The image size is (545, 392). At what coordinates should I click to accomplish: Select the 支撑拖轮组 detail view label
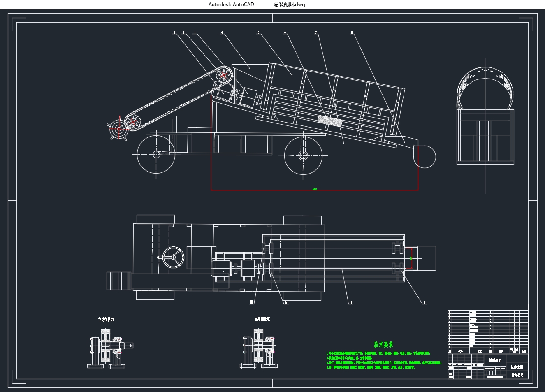coord(262,319)
